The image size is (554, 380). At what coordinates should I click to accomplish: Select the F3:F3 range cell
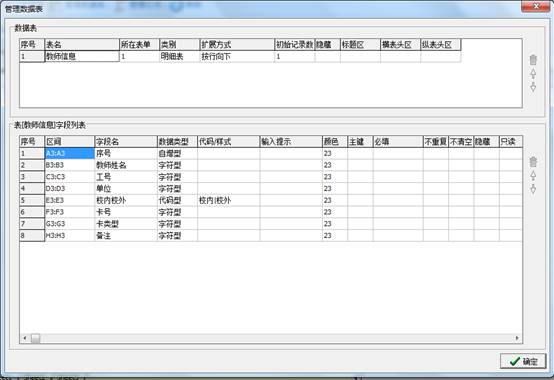(x=70, y=212)
